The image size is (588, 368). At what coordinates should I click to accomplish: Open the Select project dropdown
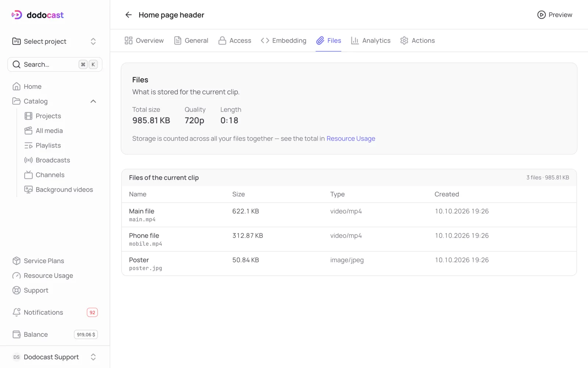pos(55,41)
